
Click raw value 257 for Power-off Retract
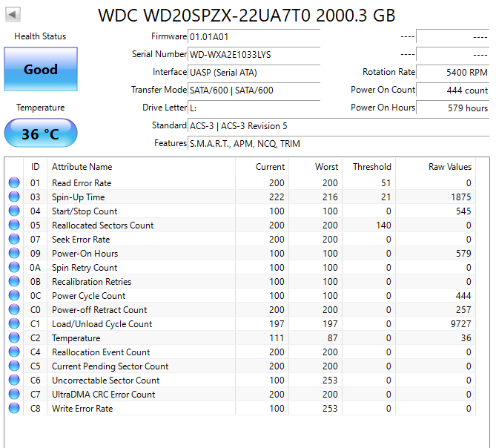[x=463, y=310]
